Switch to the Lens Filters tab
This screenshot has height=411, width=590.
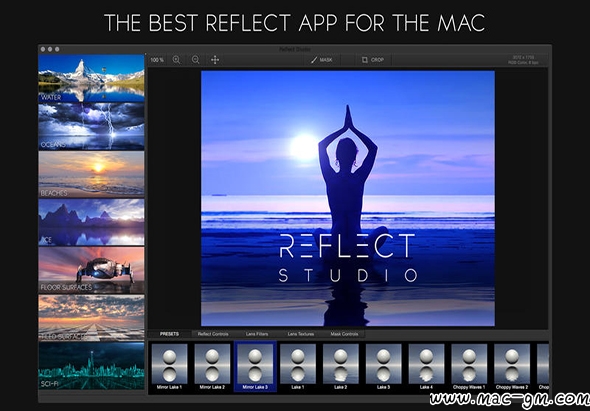click(257, 334)
